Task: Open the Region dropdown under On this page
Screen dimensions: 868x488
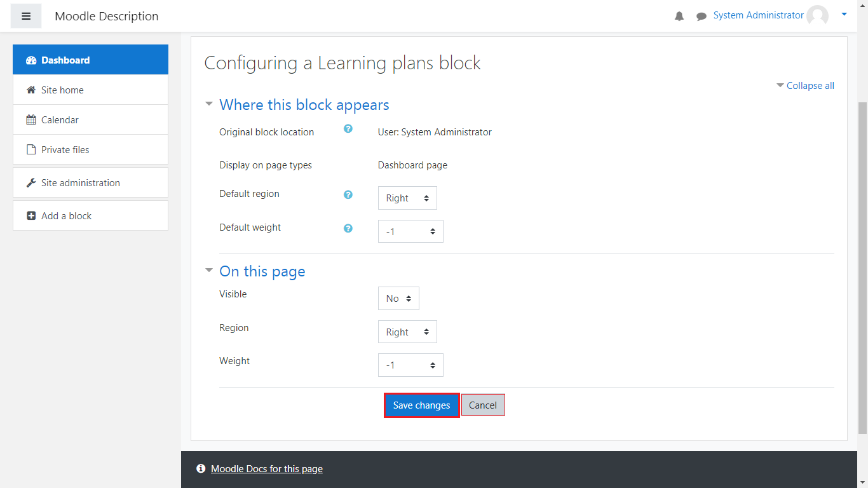Action: click(x=407, y=332)
